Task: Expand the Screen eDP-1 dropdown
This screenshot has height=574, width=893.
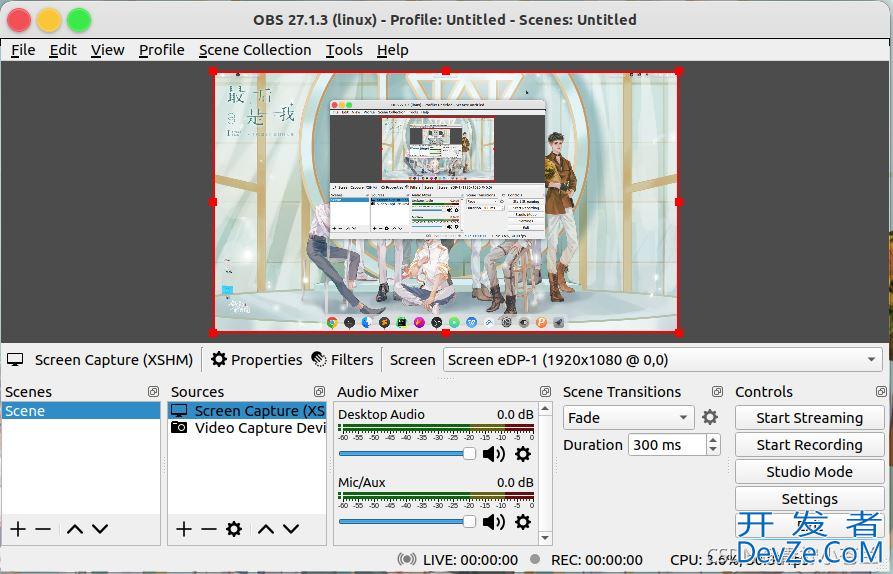Action: [x=663, y=360]
